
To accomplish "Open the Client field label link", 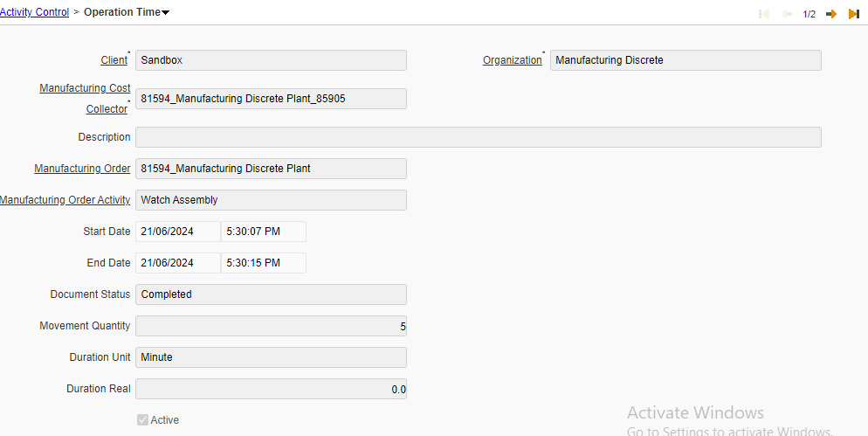I will (114, 60).
